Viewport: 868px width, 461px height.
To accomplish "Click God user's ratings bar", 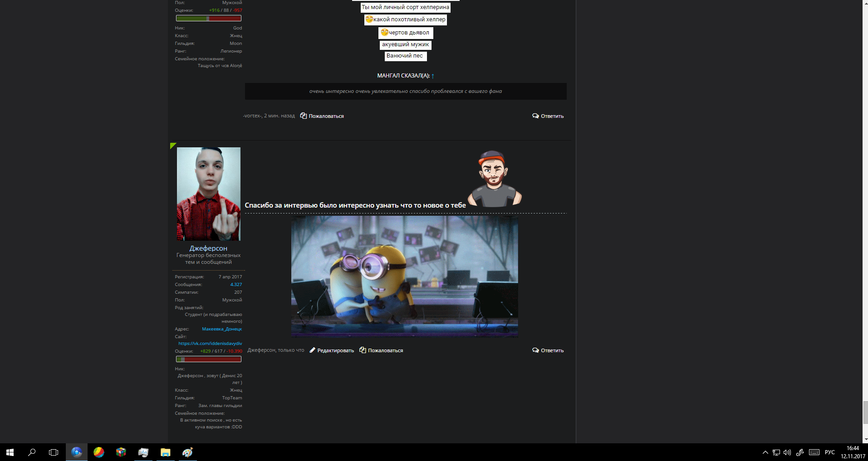I will coord(209,19).
